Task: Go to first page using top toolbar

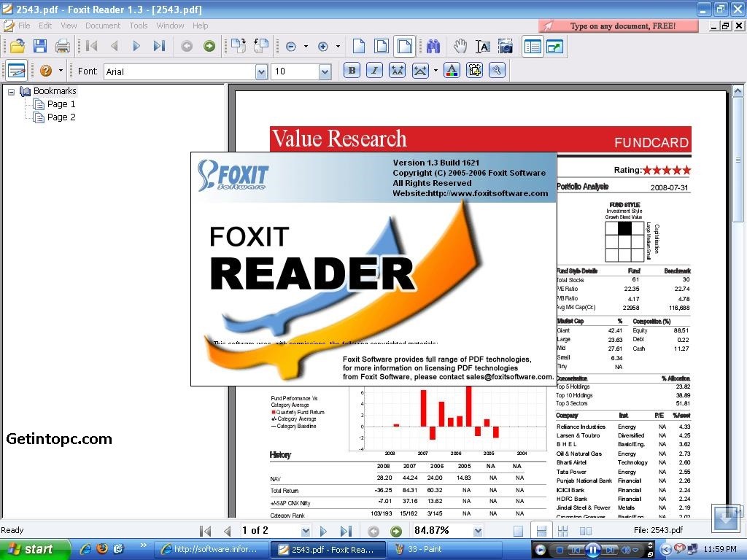Action: coord(91,46)
